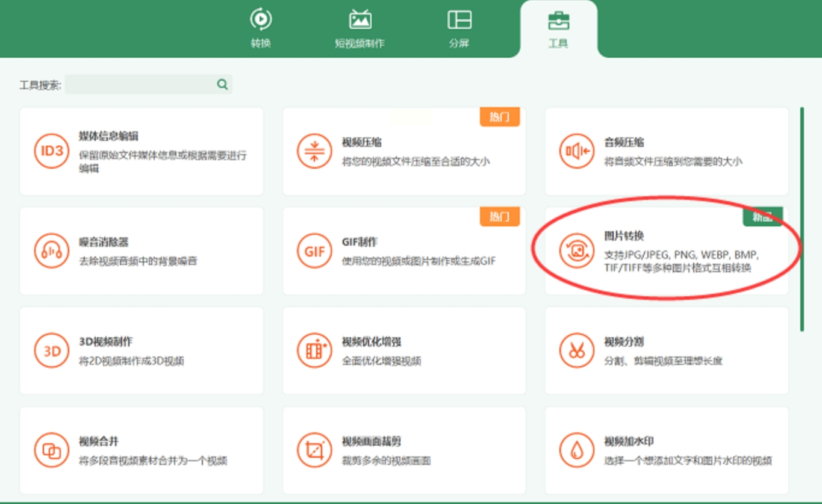The image size is (822, 504).
Task: Open the 转换 tab
Action: [261, 28]
